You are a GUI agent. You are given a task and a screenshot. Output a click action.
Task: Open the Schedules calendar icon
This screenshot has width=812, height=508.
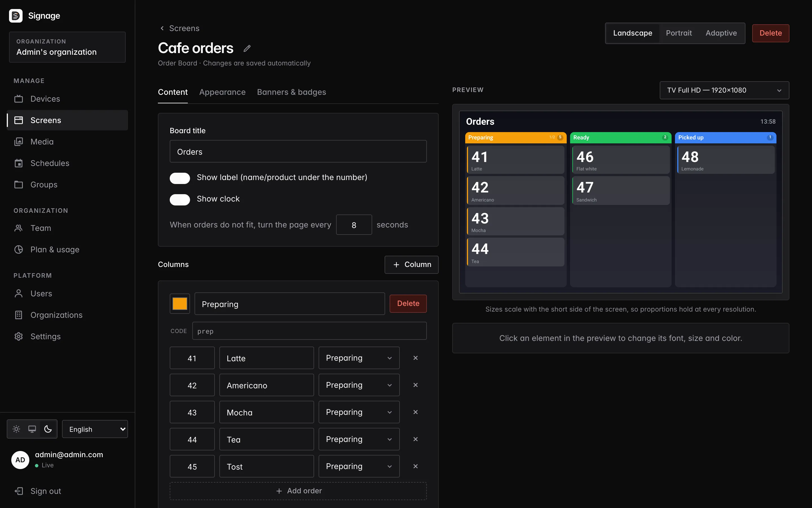point(18,163)
